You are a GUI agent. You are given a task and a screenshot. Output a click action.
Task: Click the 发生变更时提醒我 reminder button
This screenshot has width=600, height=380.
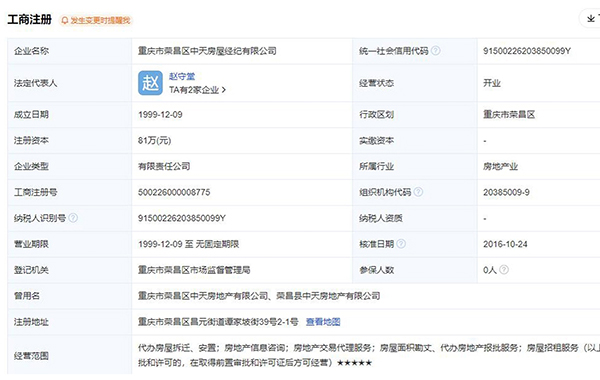click(x=96, y=20)
